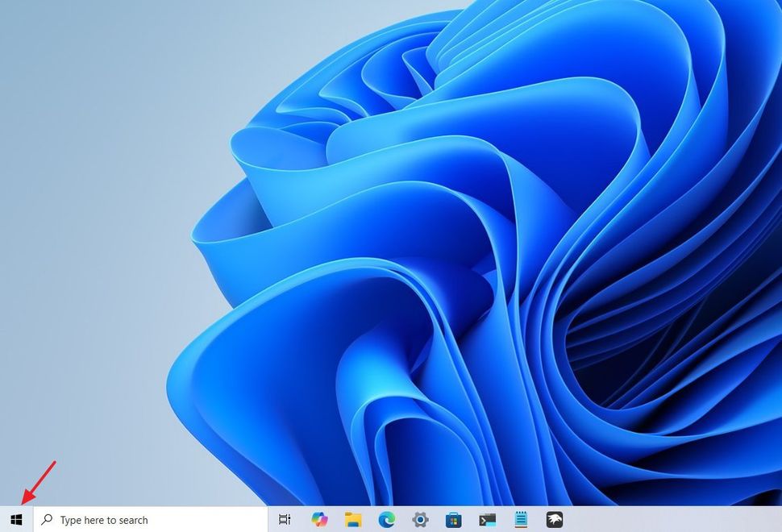Select the Start button the red arrow indicates
This screenshot has height=532, width=782.
coord(15,520)
